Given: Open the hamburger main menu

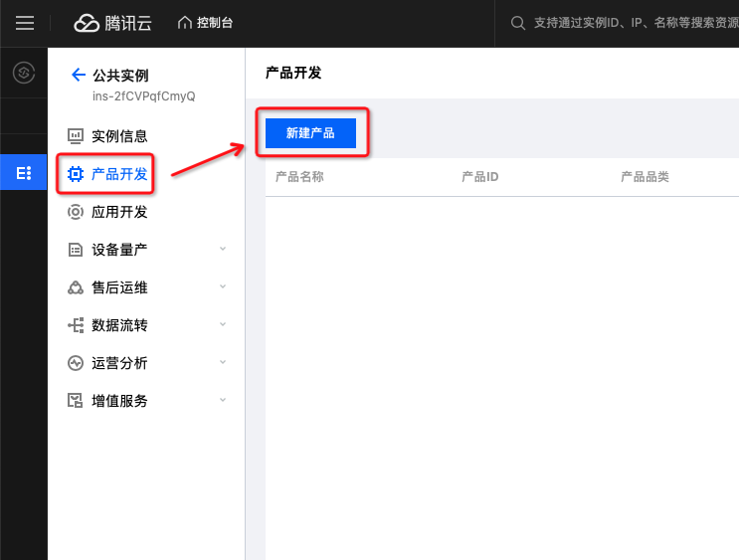Looking at the screenshot, I should pyautogui.click(x=25, y=23).
